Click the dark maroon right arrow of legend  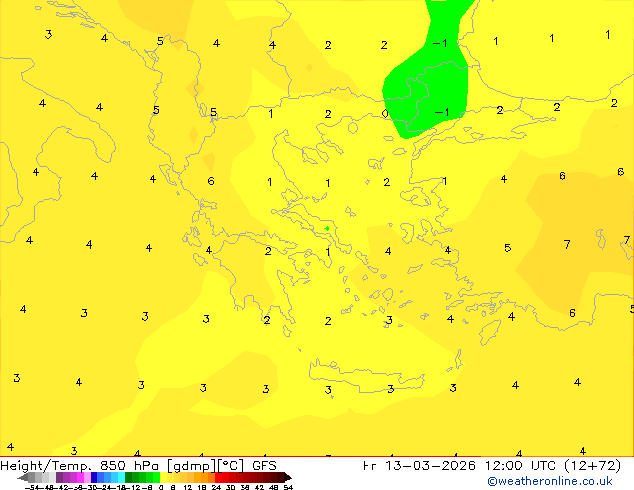(x=288, y=477)
